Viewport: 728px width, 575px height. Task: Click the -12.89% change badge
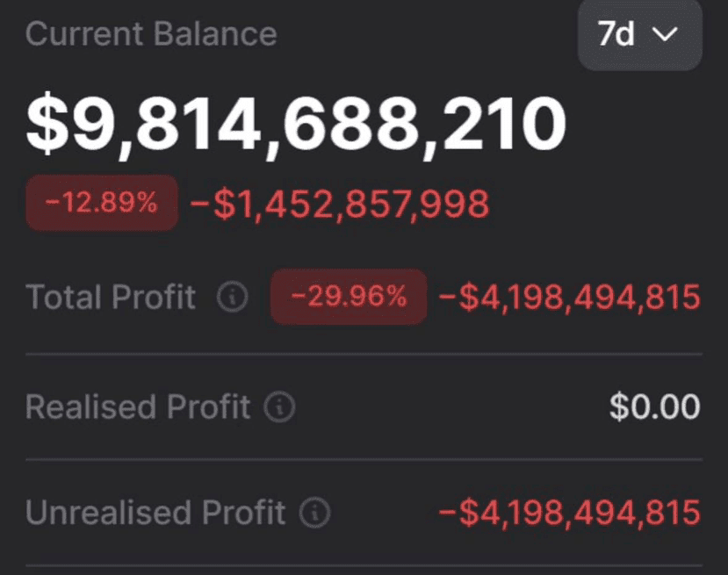pyautogui.click(x=102, y=203)
